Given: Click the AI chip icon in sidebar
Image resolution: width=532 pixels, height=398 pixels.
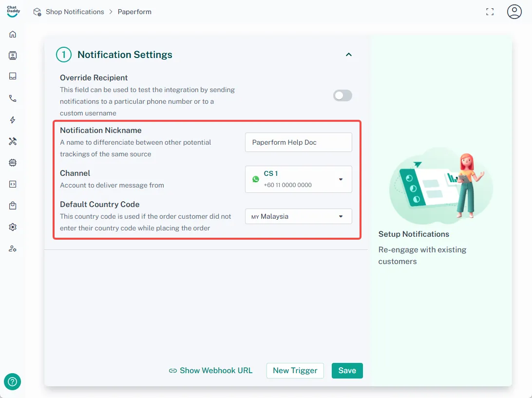Looking at the screenshot, I should pyautogui.click(x=13, y=163).
